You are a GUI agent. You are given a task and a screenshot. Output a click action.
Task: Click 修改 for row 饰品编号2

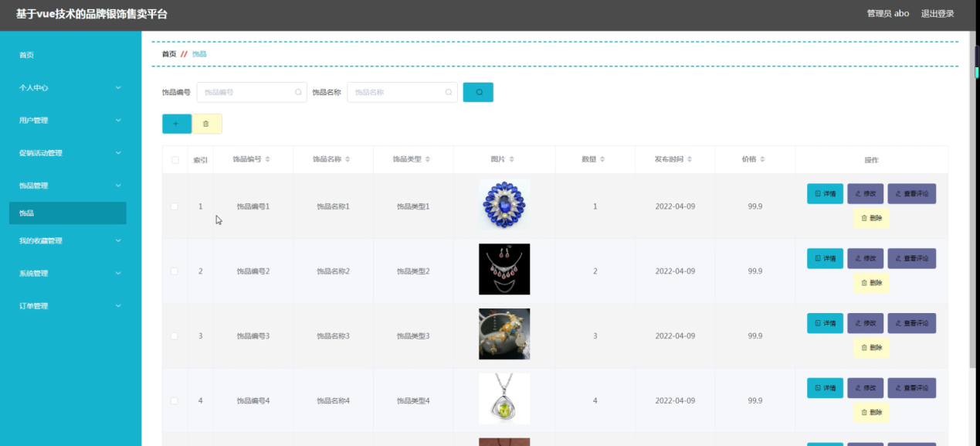point(865,258)
